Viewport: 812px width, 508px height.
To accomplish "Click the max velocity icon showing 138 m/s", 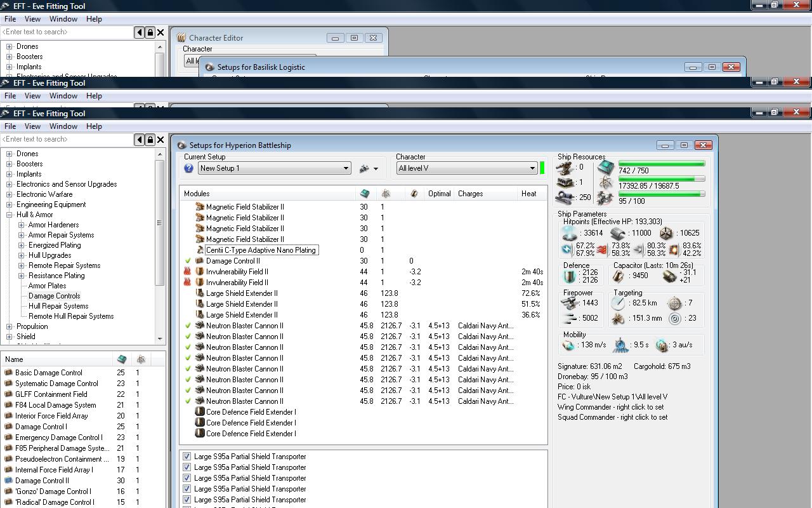I will 568,345.
